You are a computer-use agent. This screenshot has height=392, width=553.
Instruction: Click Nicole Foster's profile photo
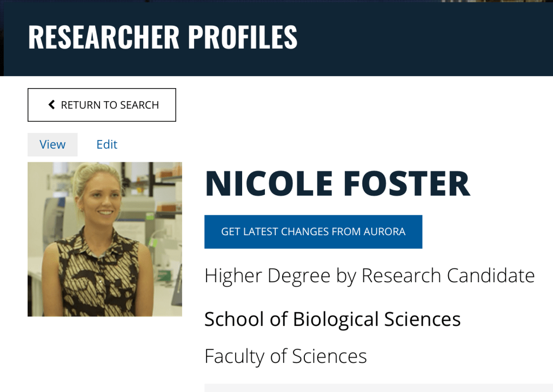105,239
